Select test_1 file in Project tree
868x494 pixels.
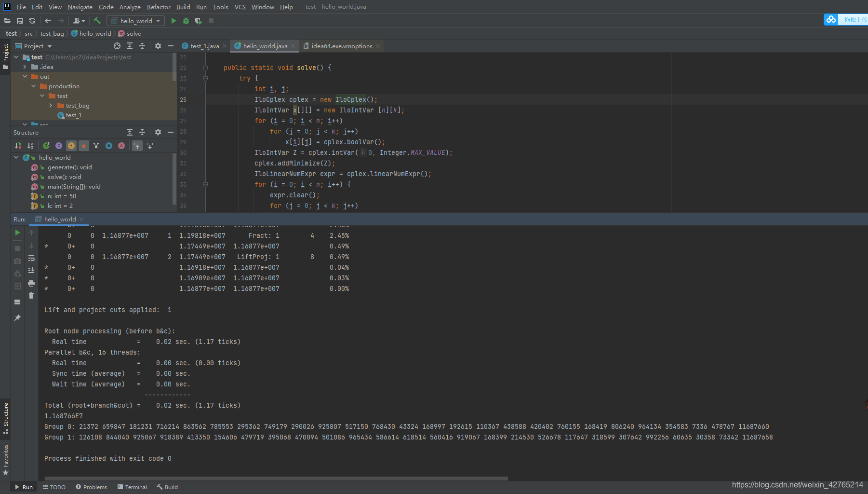[x=73, y=115]
